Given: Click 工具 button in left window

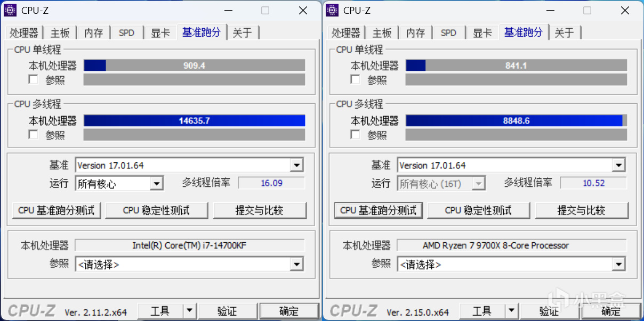Looking at the screenshot, I should [160, 311].
